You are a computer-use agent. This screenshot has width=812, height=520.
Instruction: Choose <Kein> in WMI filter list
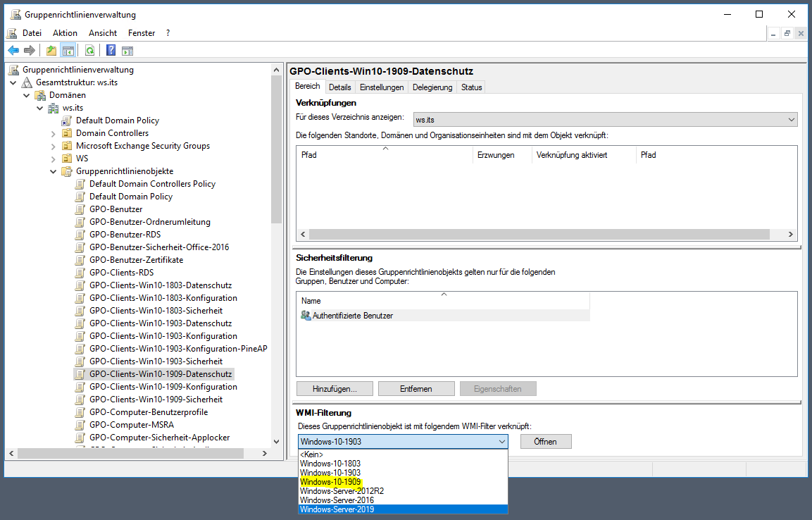pos(403,454)
